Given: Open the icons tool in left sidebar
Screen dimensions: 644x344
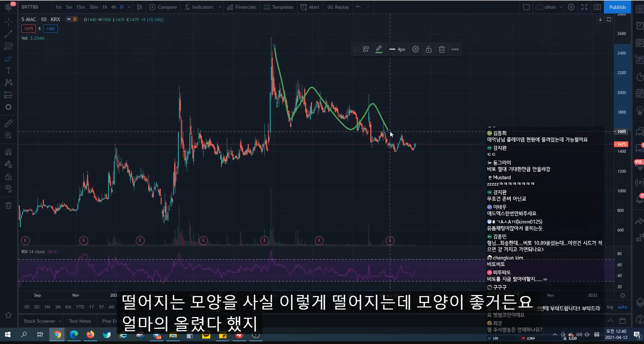Looking at the screenshot, I should point(9,107).
